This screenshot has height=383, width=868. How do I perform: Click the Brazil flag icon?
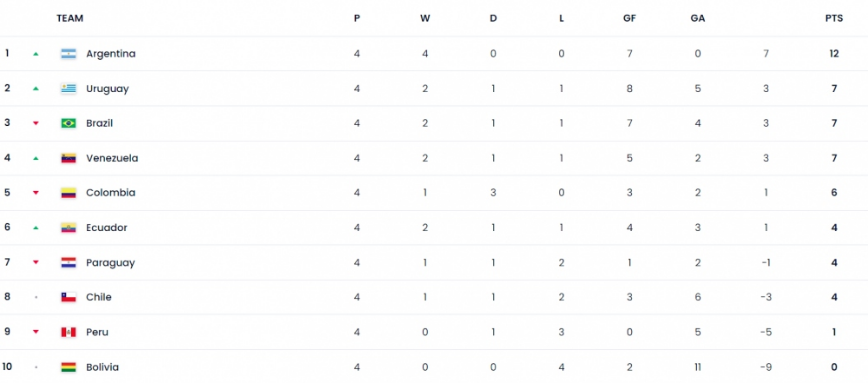[69, 123]
